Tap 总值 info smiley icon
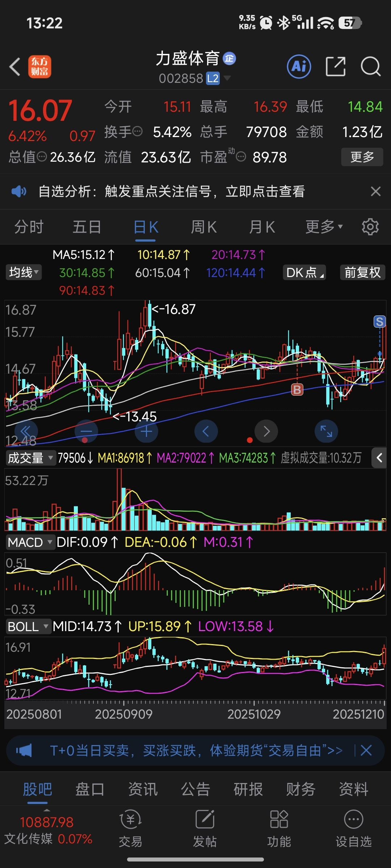 coord(42,157)
